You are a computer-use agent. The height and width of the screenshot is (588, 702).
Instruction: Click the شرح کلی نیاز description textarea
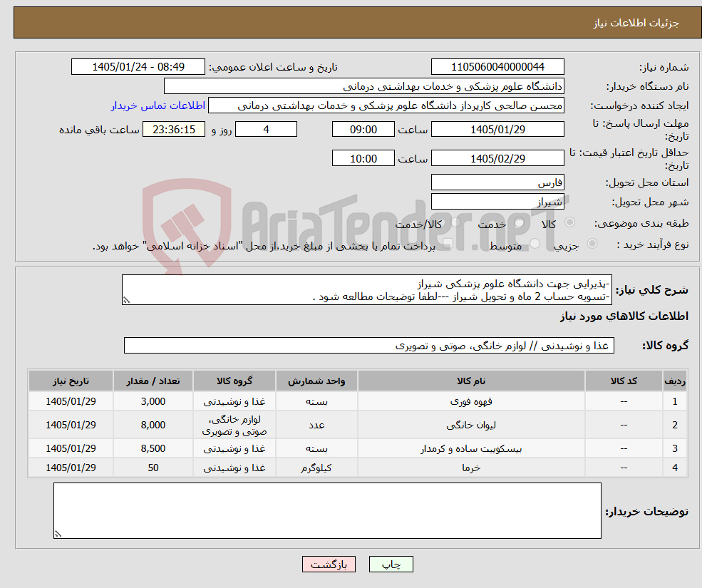pyautogui.click(x=366, y=290)
